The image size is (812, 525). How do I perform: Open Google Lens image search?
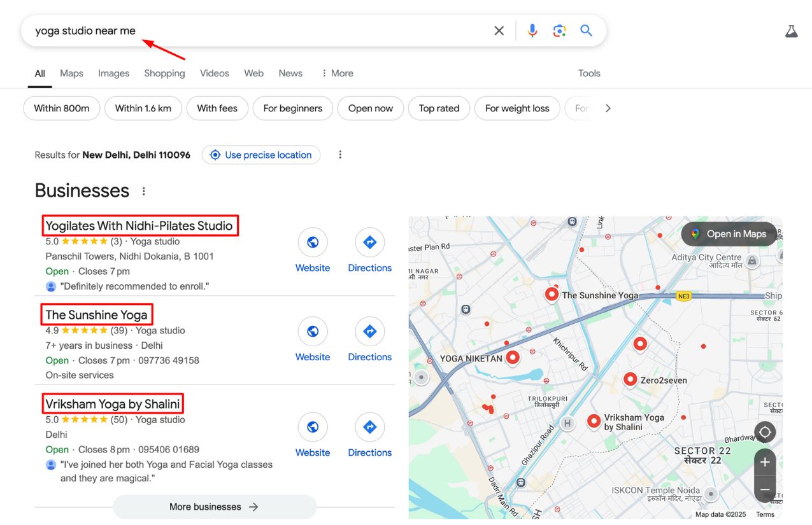pyautogui.click(x=559, y=30)
